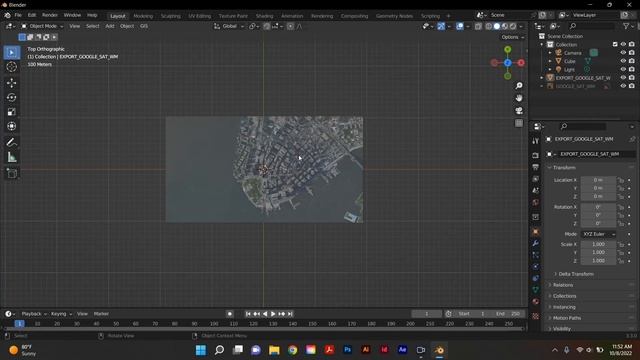This screenshot has height=360, width=640.
Task: Click the red X axis gizmo
Action: [521, 63]
